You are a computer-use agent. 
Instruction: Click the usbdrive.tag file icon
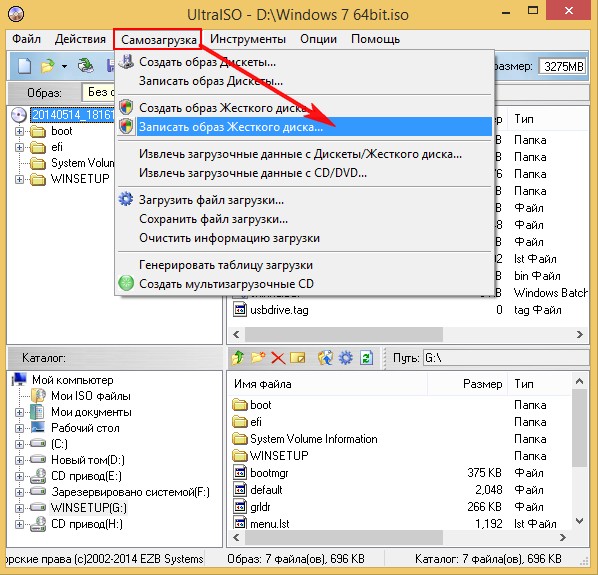240,310
